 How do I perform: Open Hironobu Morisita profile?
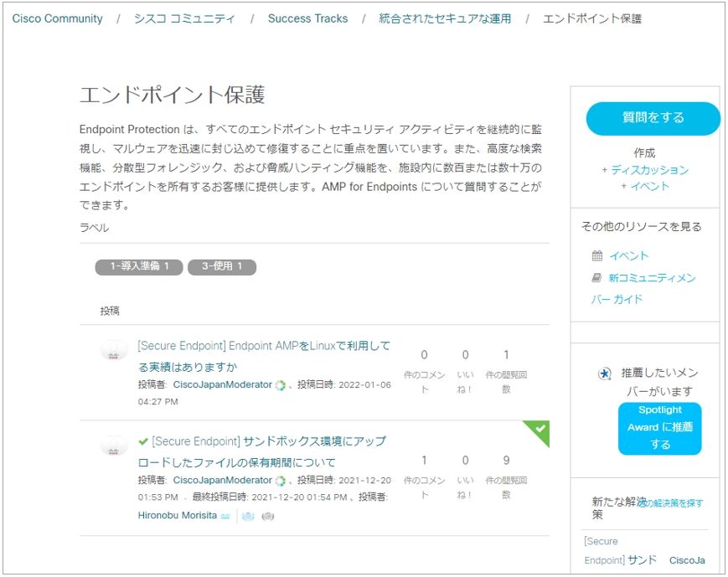coord(178,515)
